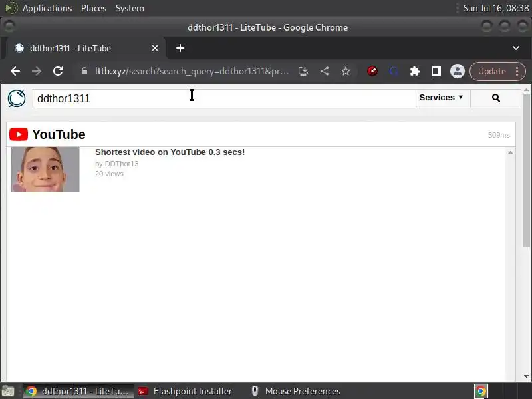The image size is (532, 399).
Task: Switch to Mouse Preferences in taskbar
Action: coord(296,391)
